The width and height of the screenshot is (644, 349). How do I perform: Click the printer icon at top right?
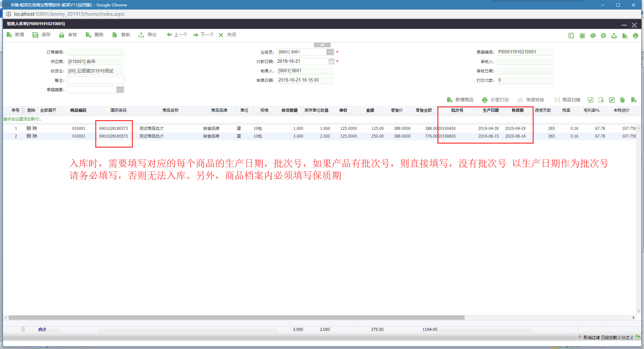(636, 36)
